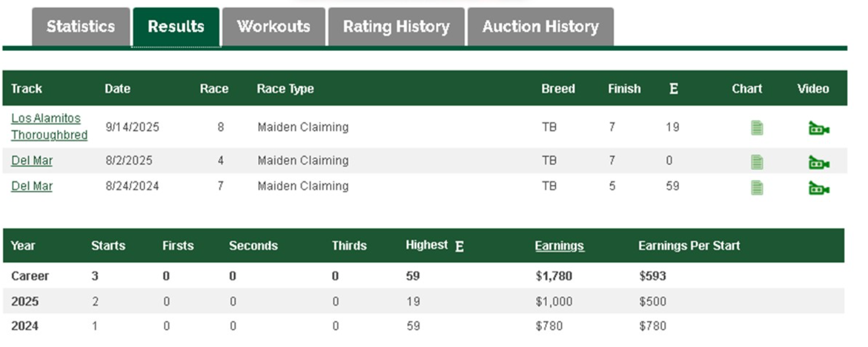The width and height of the screenshot is (868, 347).
Task: Open Del Mar link for 8/24/2024
Action: coord(32,186)
